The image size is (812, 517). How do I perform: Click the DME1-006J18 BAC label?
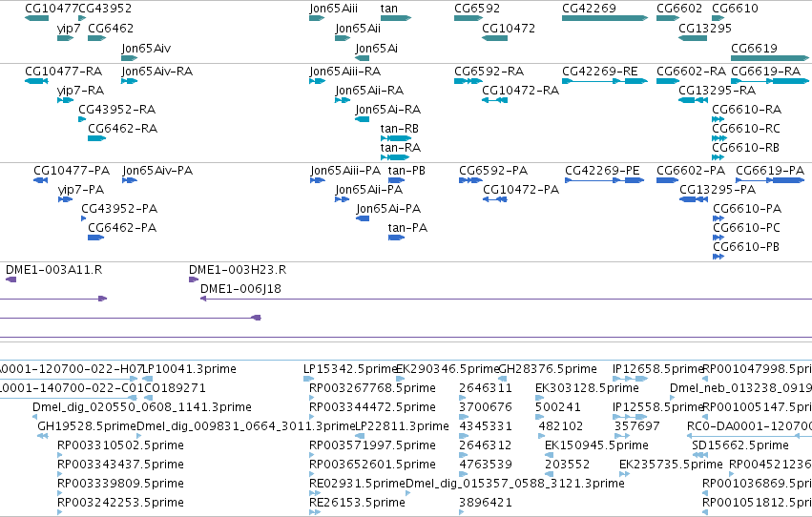pos(240,289)
